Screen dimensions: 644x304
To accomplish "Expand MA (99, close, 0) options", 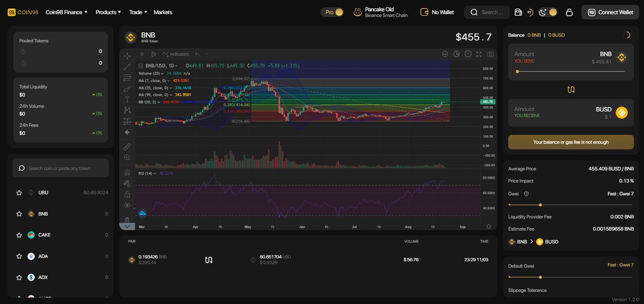I will pyautogui.click(x=171, y=95).
